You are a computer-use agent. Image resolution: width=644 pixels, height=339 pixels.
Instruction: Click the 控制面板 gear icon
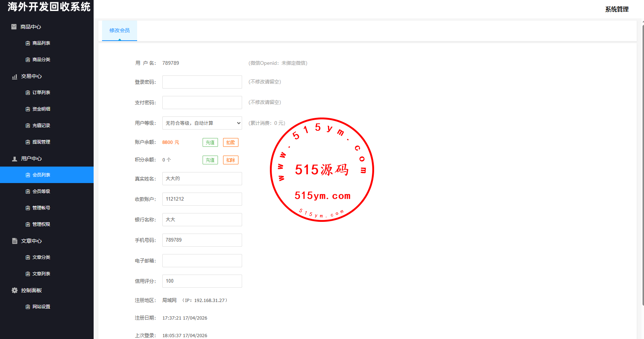point(15,290)
